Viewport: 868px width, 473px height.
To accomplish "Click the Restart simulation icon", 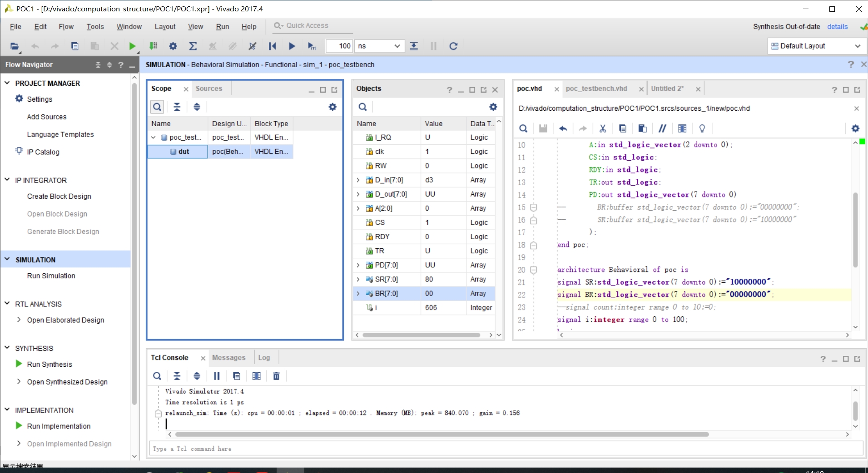I will click(x=273, y=46).
